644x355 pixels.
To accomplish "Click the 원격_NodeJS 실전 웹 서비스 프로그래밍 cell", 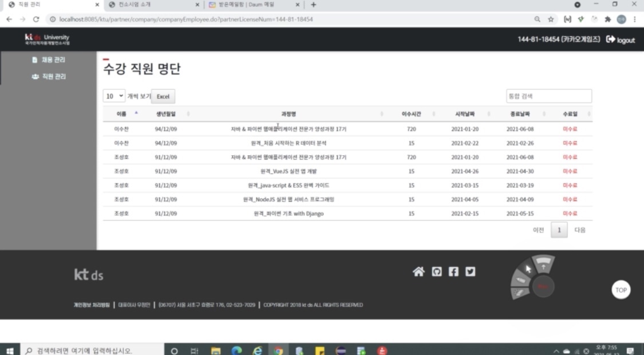I will [289, 199].
